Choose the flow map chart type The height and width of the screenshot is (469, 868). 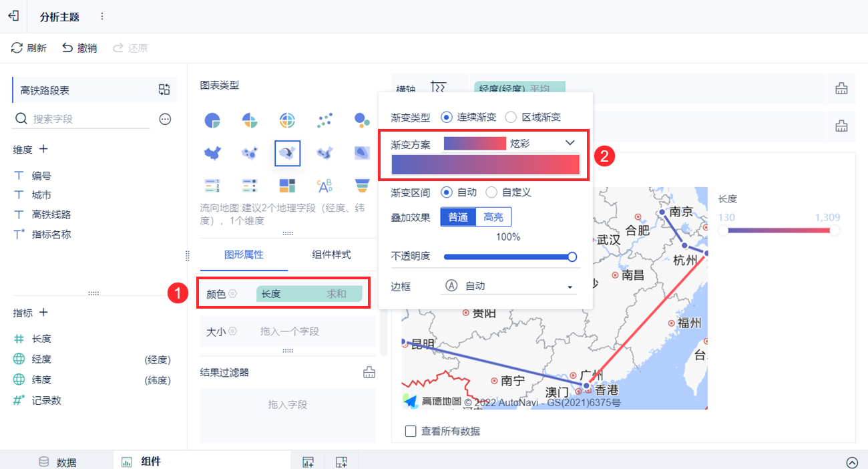tap(287, 153)
